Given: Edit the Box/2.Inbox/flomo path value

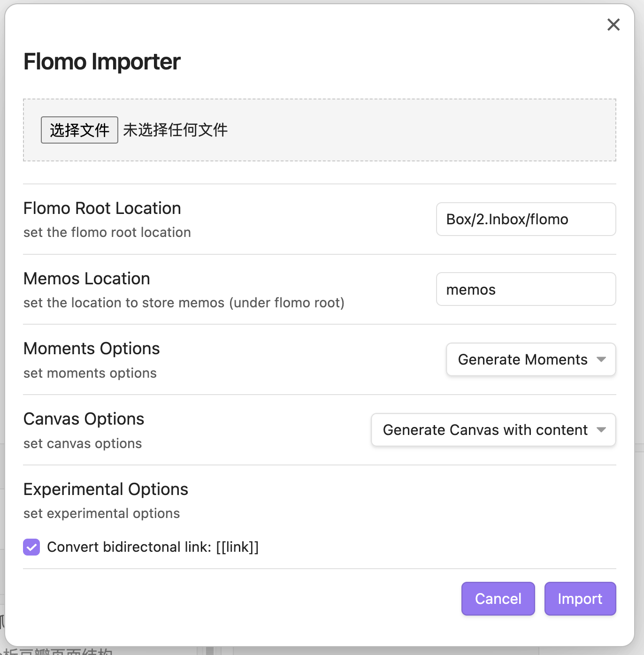Looking at the screenshot, I should [x=526, y=219].
